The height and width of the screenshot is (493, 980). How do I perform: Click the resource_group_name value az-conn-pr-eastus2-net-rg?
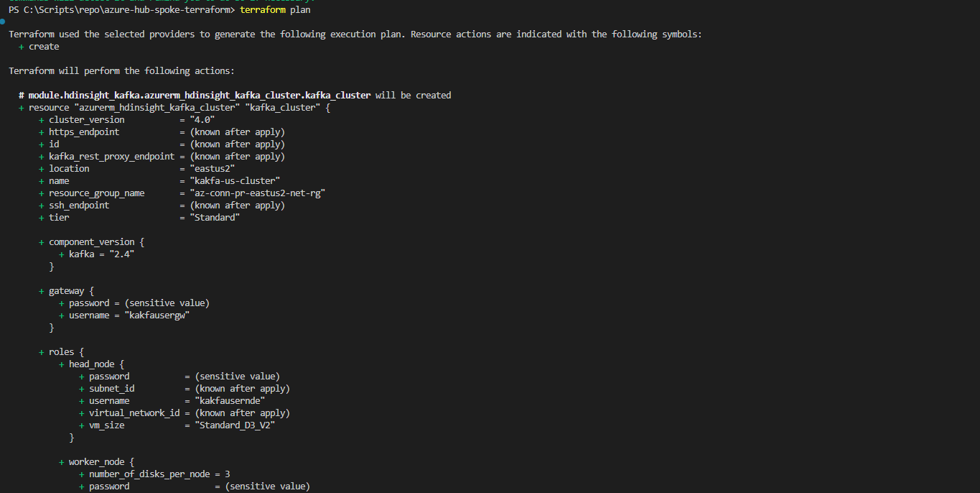coord(258,193)
